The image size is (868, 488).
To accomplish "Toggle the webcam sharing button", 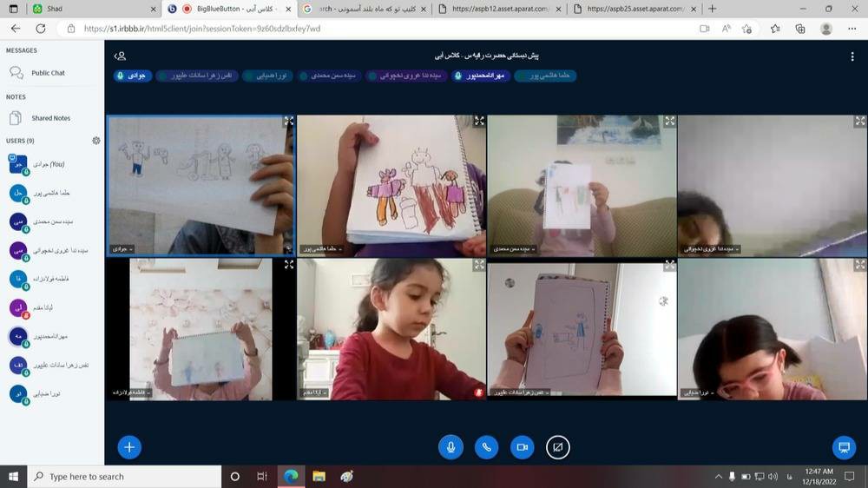I will [522, 447].
